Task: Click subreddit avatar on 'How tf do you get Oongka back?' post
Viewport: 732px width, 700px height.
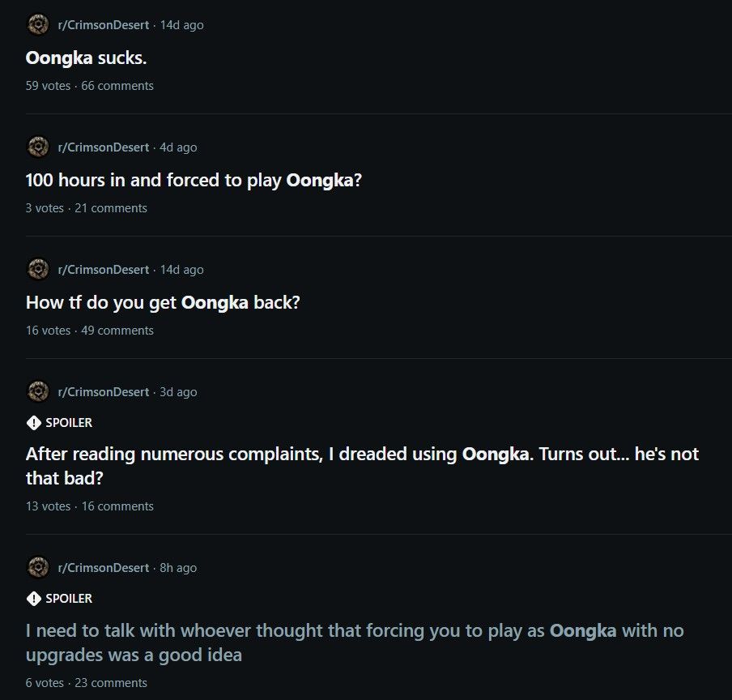Action: tap(37, 270)
